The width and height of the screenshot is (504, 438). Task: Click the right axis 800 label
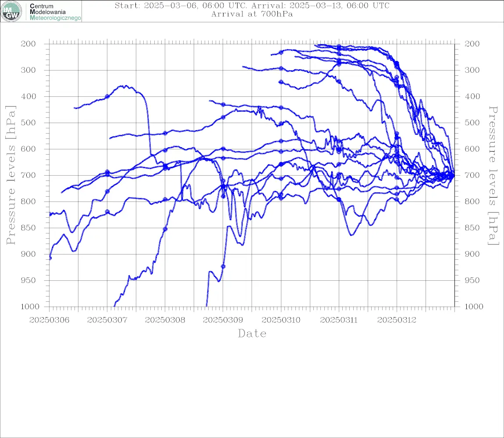(472, 201)
